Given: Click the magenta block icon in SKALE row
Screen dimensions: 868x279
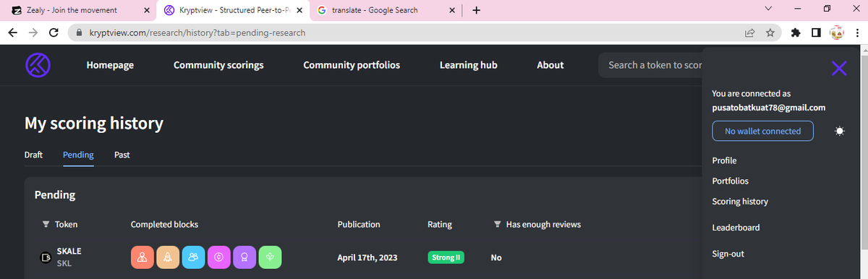Looking at the screenshot, I should coord(218,257).
